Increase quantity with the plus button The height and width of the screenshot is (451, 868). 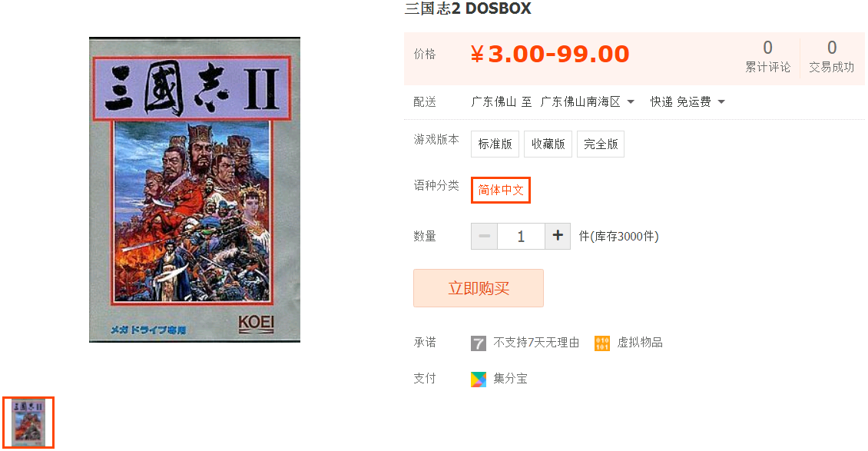[558, 237]
